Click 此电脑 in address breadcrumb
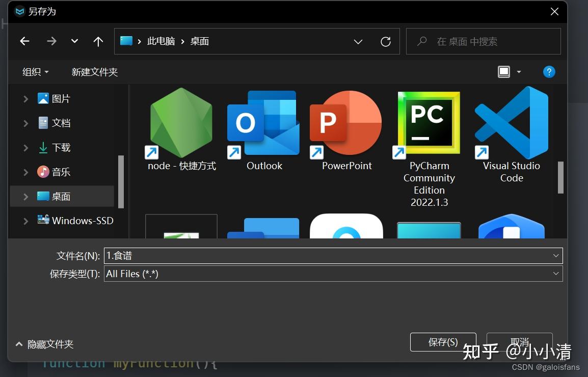Viewport: 588px width, 377px height. pyautogui.click(x=161, y=41)
